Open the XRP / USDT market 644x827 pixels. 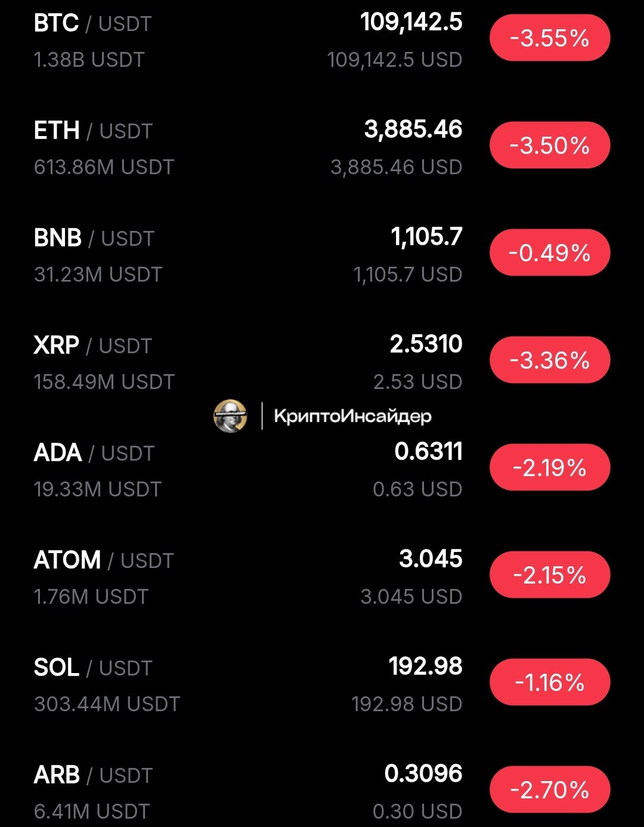93,346
